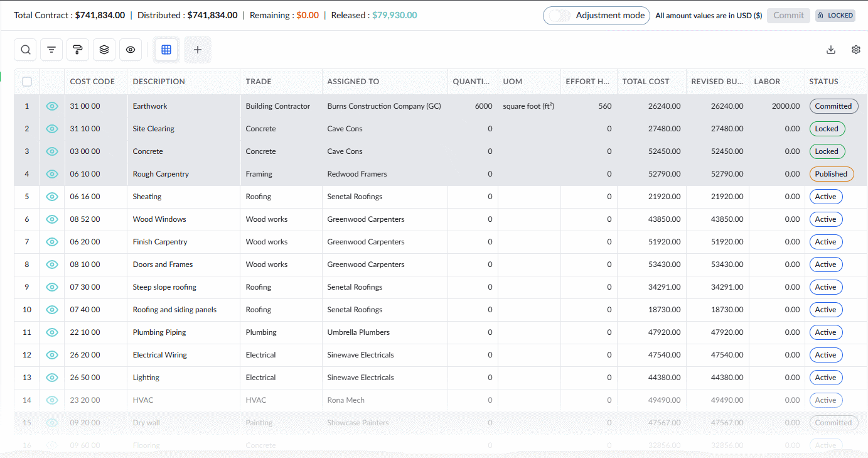Download the budget with export icon
868x458 pixels.
point(831,50)
